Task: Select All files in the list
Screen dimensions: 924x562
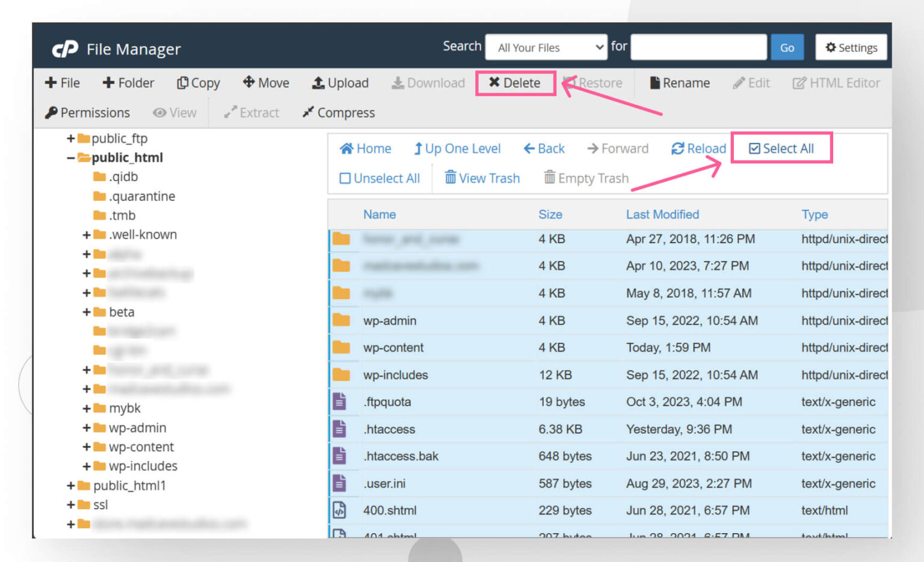Action: click(x=781, y=149)
